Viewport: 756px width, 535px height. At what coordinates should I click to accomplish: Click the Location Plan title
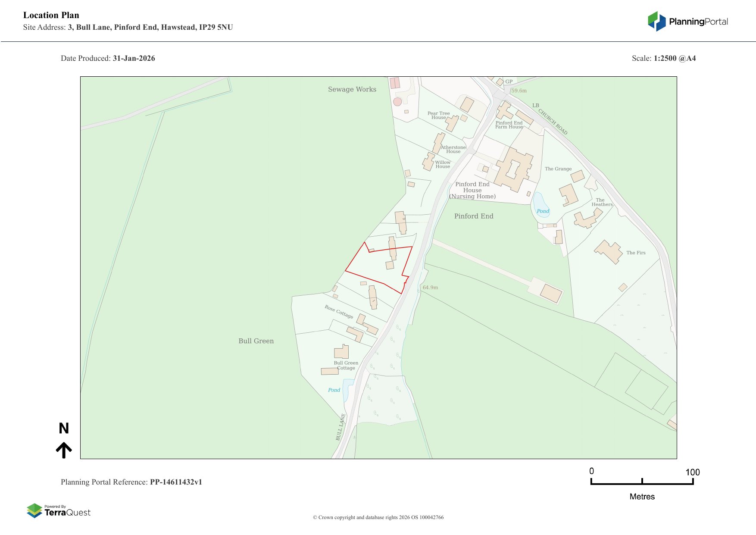[x=51, y=15]
